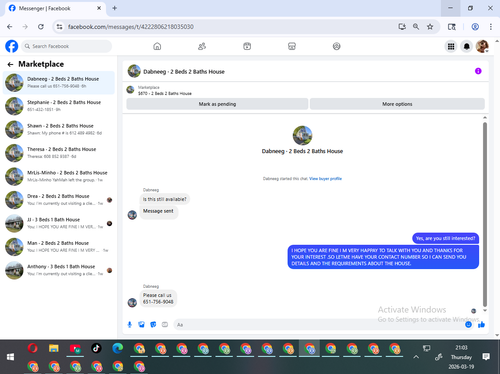Open the Drea - 2 Beds 2 Baths House chat
The height and width of the screenshot is (374, 500).
59,200
